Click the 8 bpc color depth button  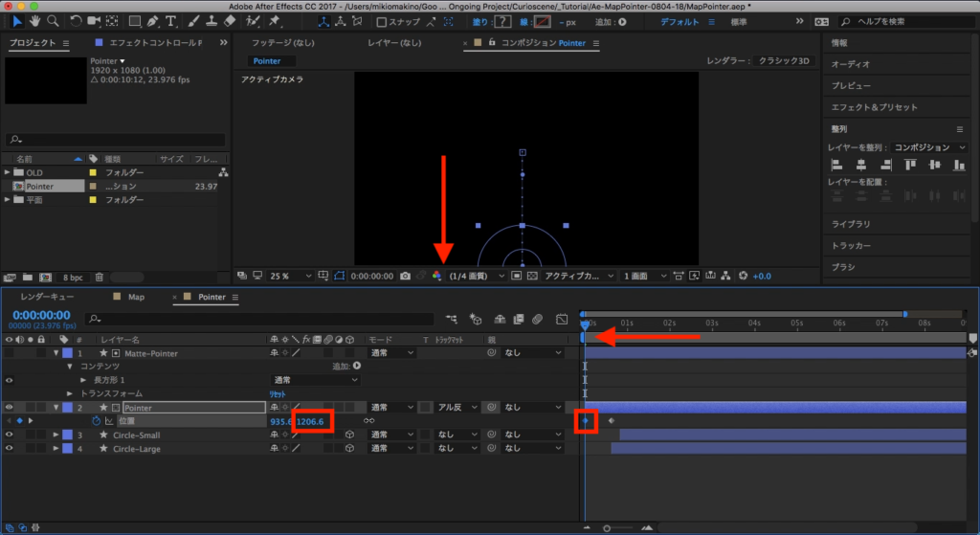click(73, 278)
